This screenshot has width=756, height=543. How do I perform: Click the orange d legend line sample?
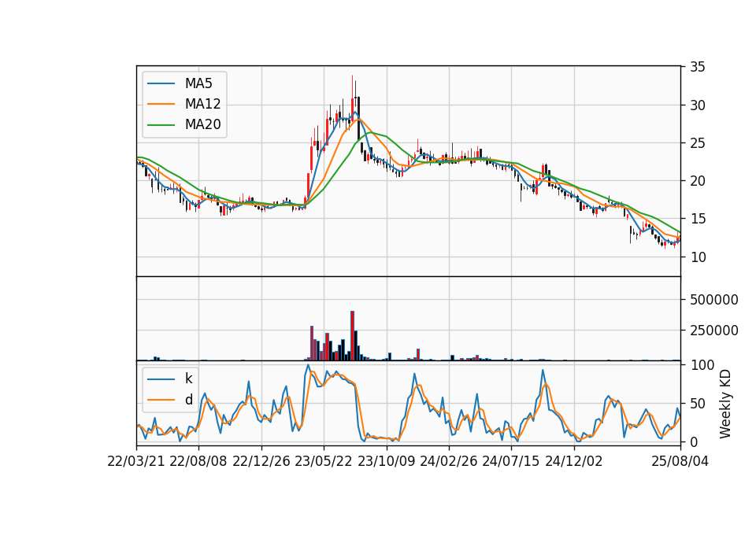pyautogui.click(x=161, y=400)
